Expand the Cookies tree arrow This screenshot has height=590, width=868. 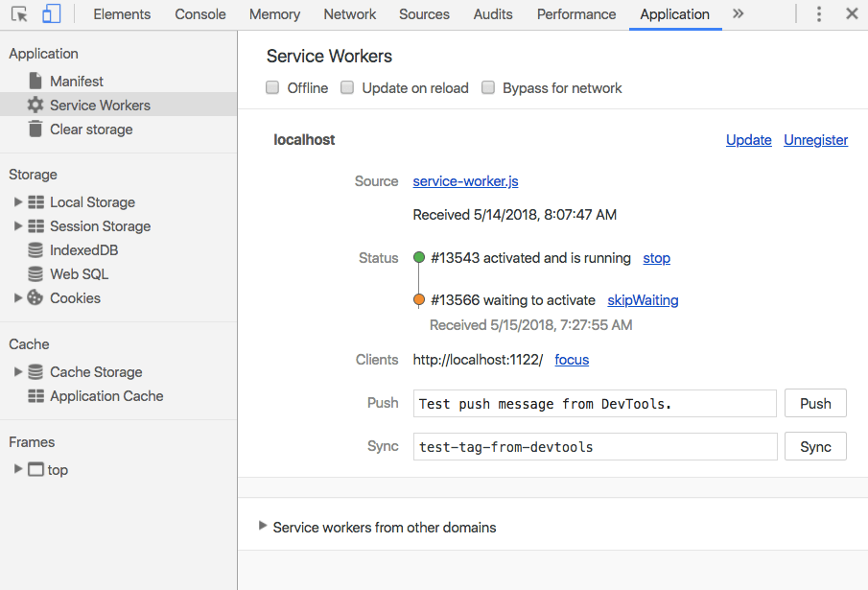pyautogui.click(x=17, y=297)
